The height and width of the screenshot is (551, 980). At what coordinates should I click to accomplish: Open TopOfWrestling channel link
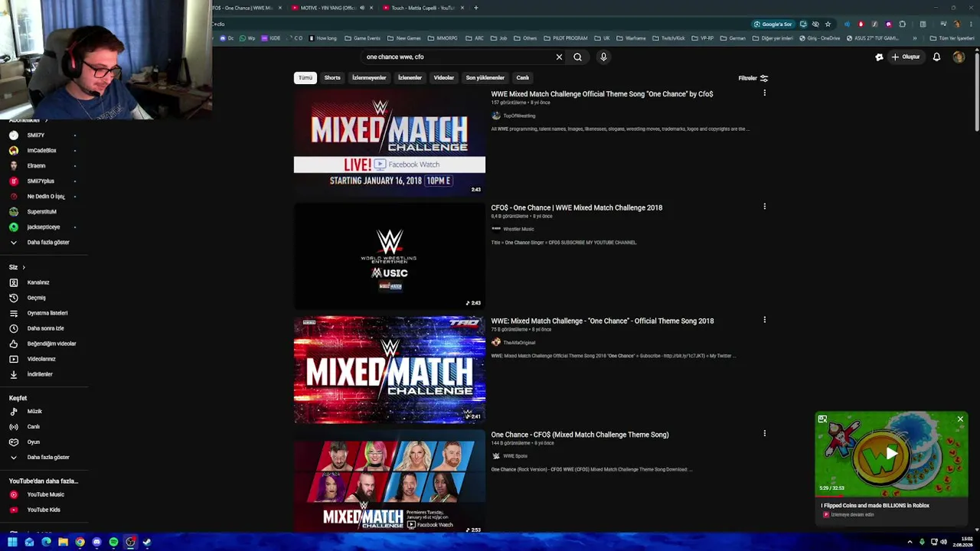519,116
